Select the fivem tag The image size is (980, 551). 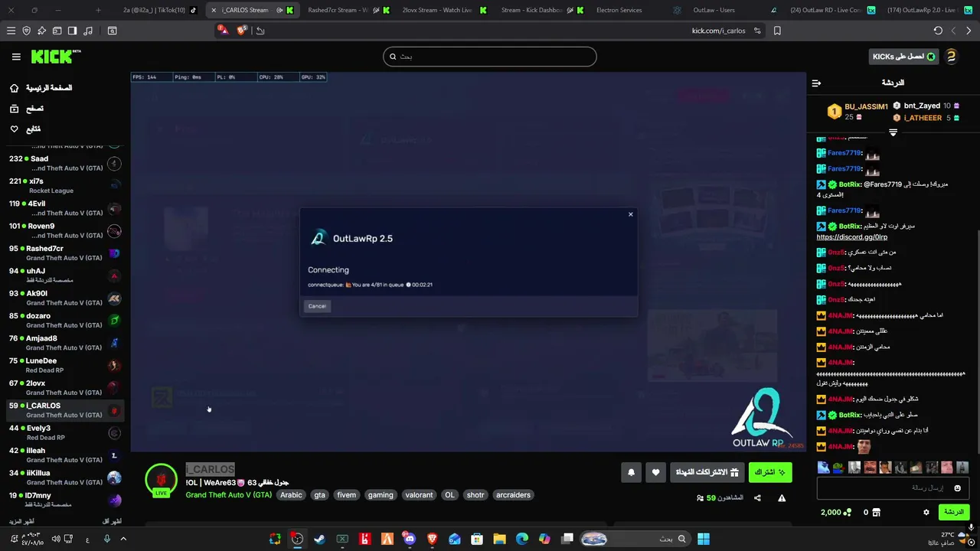(347, 495)
